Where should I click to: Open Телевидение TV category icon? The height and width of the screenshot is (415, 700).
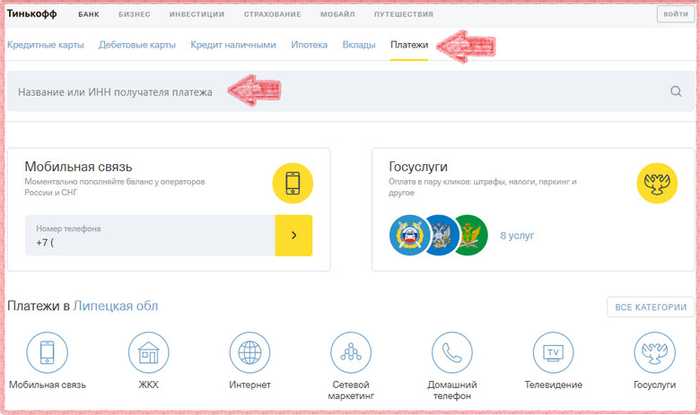pyautogui.click(x=553, y=352)
